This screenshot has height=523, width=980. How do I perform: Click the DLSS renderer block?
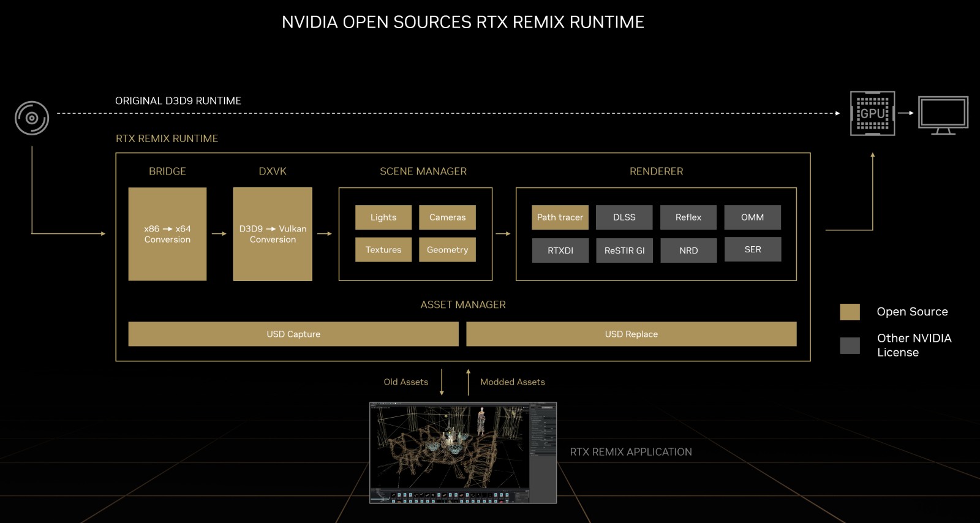[x=624, y=217]
